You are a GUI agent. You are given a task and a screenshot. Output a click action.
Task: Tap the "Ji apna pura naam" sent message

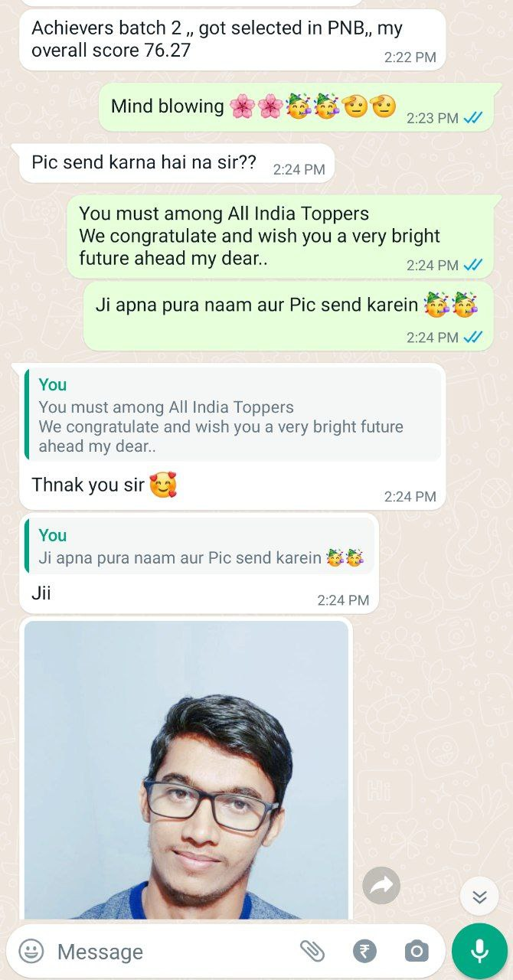point(288,315)
